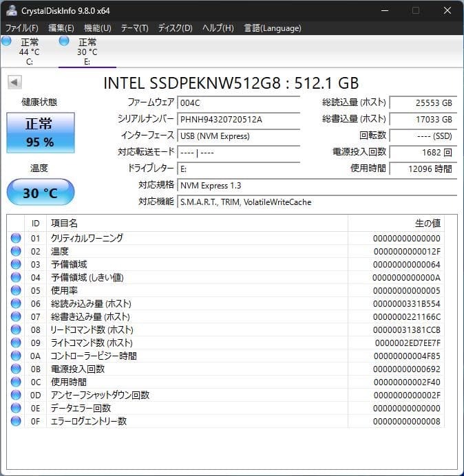
Task: Click the status circle for ライトコマンド数 (ホスト)
Action: 16,343
